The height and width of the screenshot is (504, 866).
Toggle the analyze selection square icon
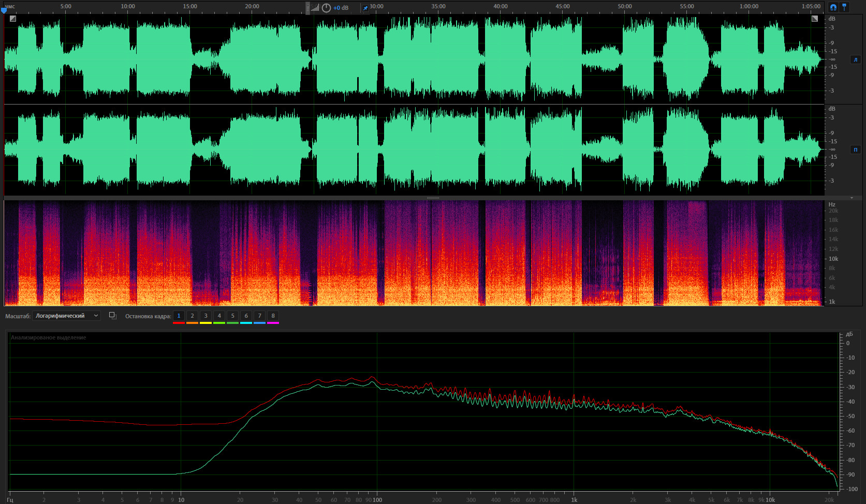click(113, 316)
